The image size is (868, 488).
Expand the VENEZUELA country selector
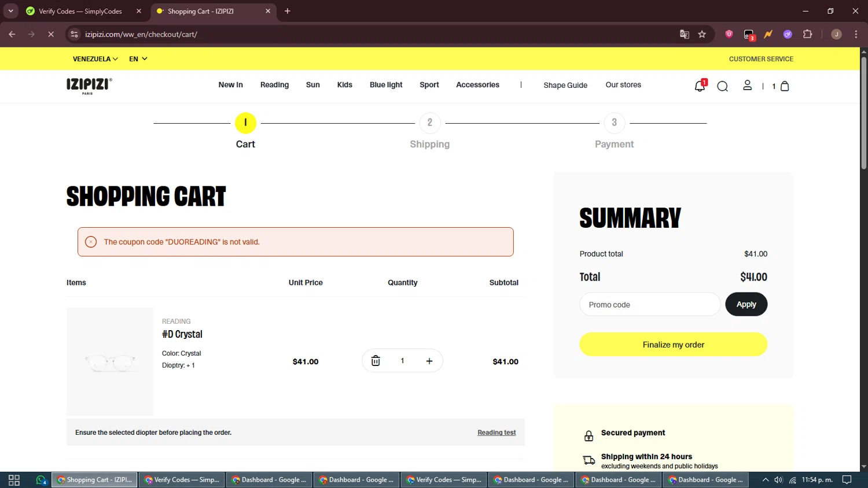coord(95,59)
